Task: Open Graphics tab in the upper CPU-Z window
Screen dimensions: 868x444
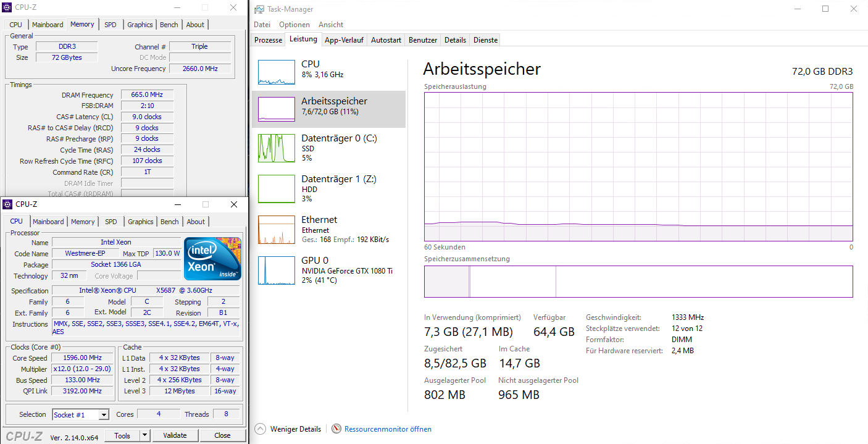Action: [x=140, y=25]
